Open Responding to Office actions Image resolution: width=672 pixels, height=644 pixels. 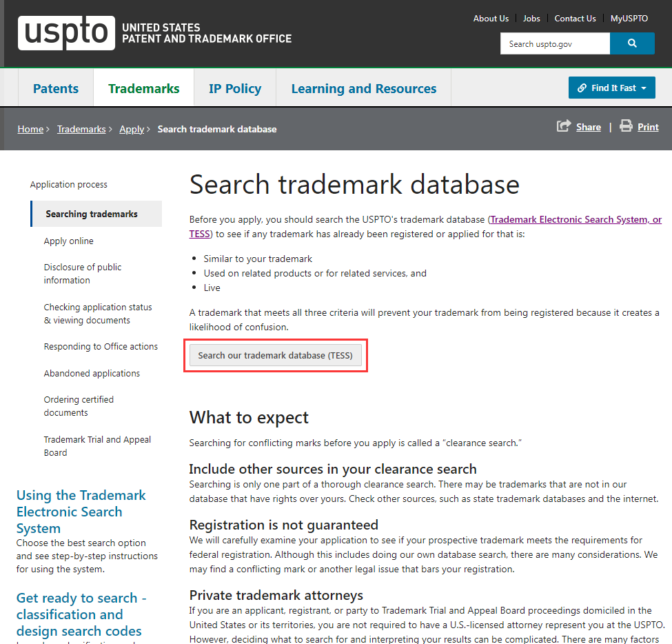[x=101, y=346]
